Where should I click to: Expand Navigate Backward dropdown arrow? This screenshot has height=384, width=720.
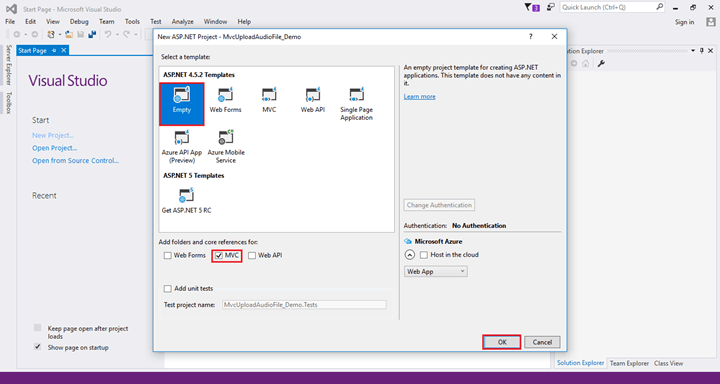coord(25,34)
